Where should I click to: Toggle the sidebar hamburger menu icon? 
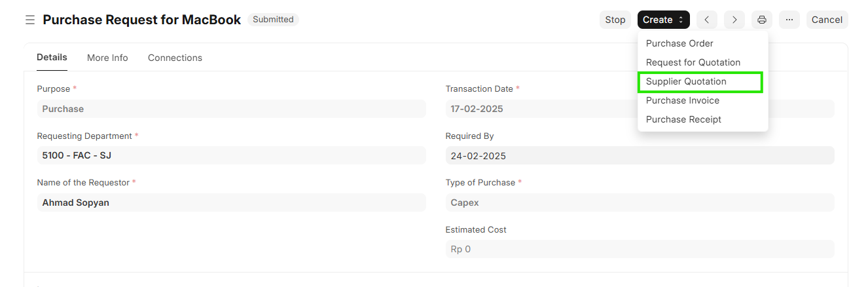tap(29, 20)
